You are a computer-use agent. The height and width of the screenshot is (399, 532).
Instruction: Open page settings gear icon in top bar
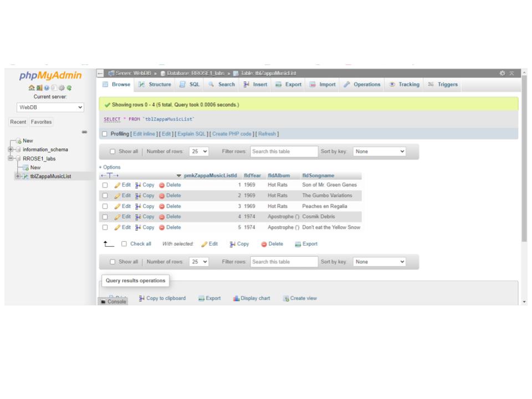coord(502,73)
